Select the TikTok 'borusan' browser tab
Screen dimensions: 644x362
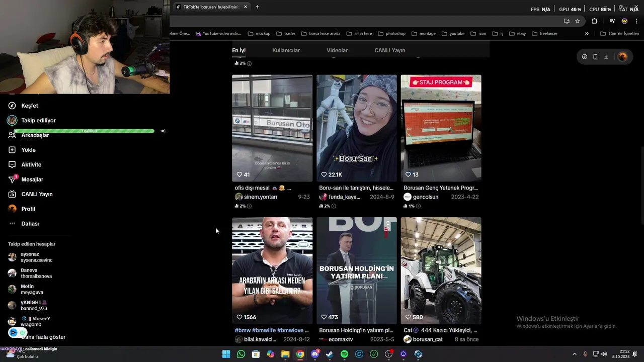[x=211, y=7]
